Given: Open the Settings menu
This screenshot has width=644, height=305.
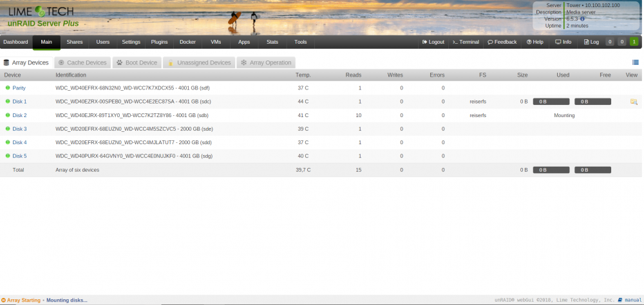Looking at the screenshot, I should [x=131, y=42].
